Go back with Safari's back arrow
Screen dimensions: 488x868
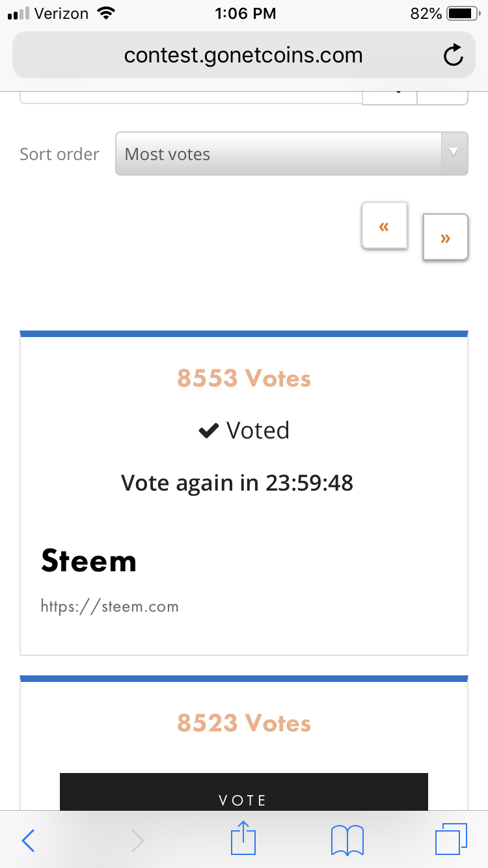[x=28, y=841]
